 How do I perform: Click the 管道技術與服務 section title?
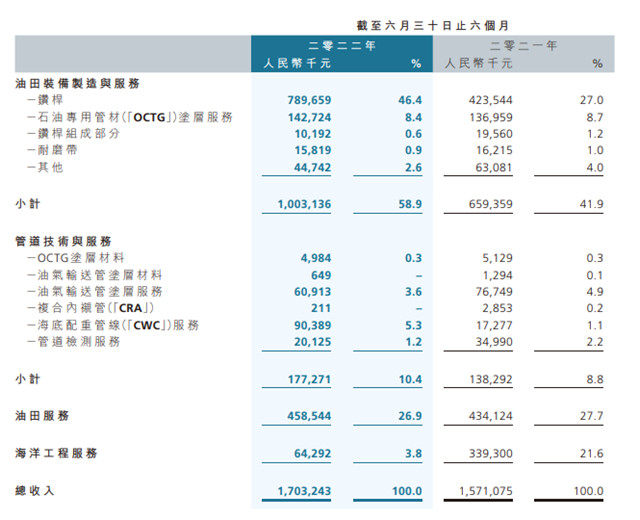63,241
